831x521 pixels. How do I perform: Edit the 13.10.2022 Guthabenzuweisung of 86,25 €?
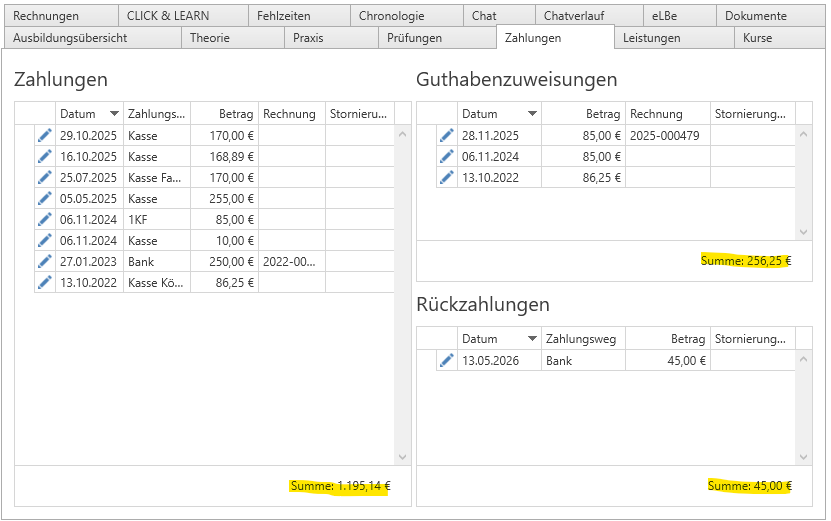[447, 178]
